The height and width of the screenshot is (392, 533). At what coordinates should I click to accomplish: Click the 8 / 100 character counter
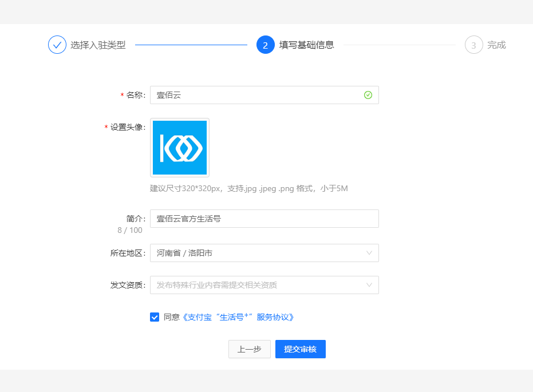pyautogui.click(x=130, y=230)
